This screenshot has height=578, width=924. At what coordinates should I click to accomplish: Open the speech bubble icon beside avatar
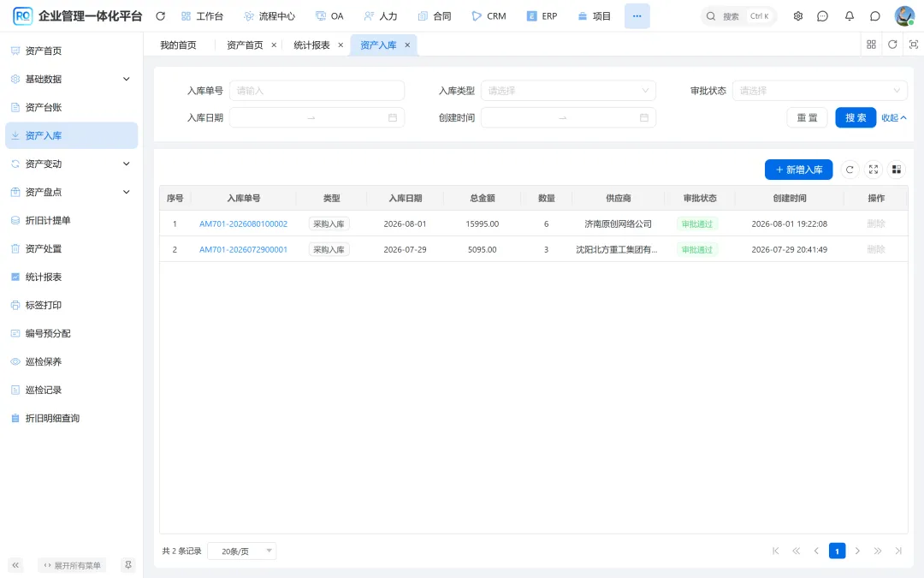point(875,16)
